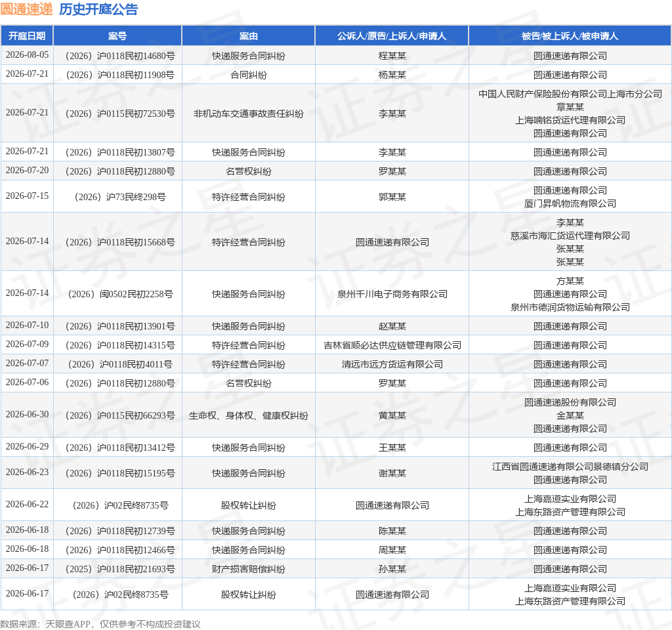Open case (2025)沪0118民初21693号
672x630 pixels.
pos(120,569)
